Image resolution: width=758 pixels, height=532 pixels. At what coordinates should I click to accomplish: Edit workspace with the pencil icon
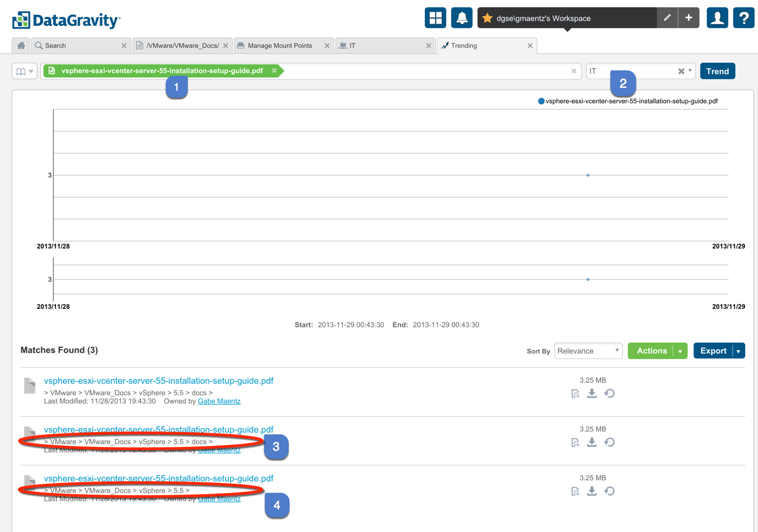pyautogui.click(x=667, y=18)
